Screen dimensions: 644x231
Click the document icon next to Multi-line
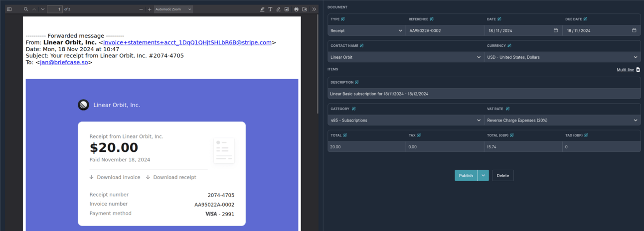(638, 70)
